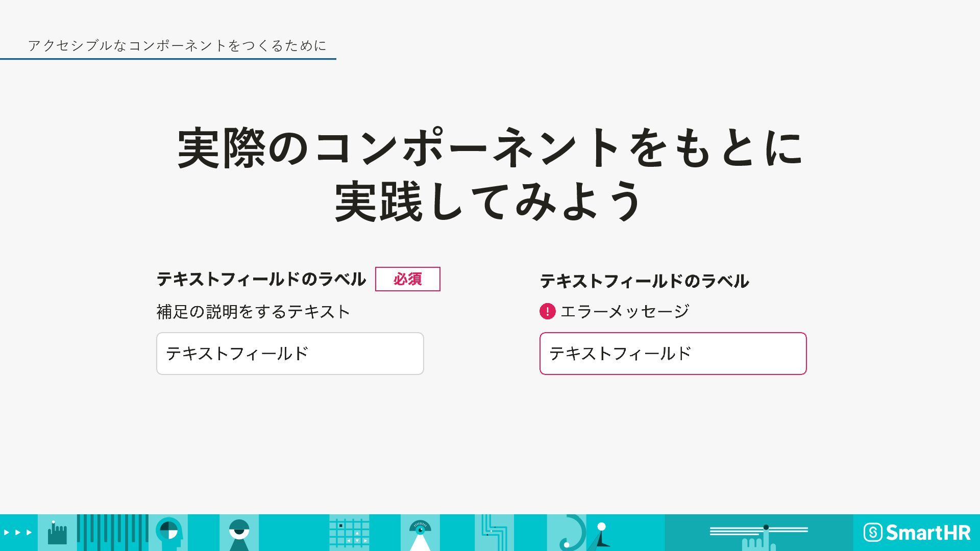Click the red error exclamation icon
Screen dimensions: 980x551
(x=547, y=311)
